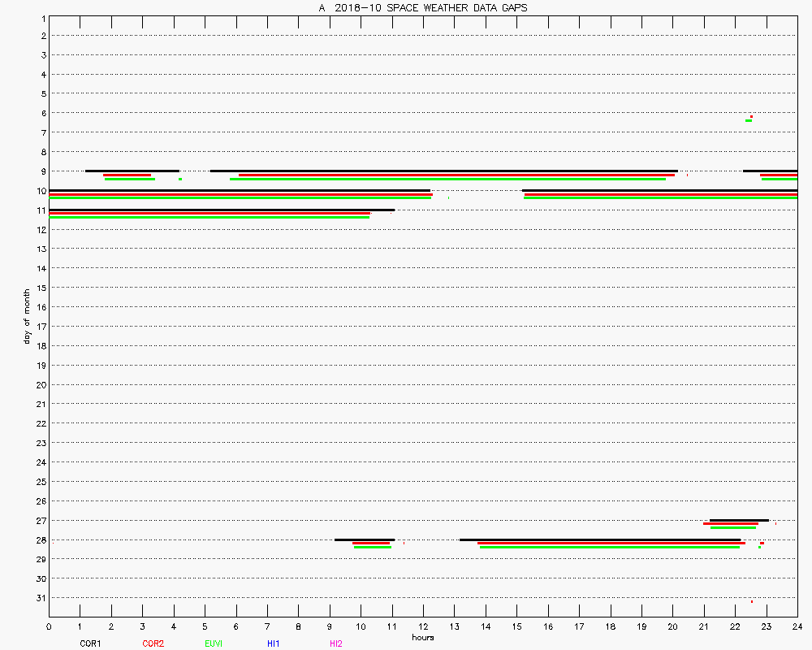812x650 pixels.
Task: Click day 15 on the y-axis
Action: [40, 288]
